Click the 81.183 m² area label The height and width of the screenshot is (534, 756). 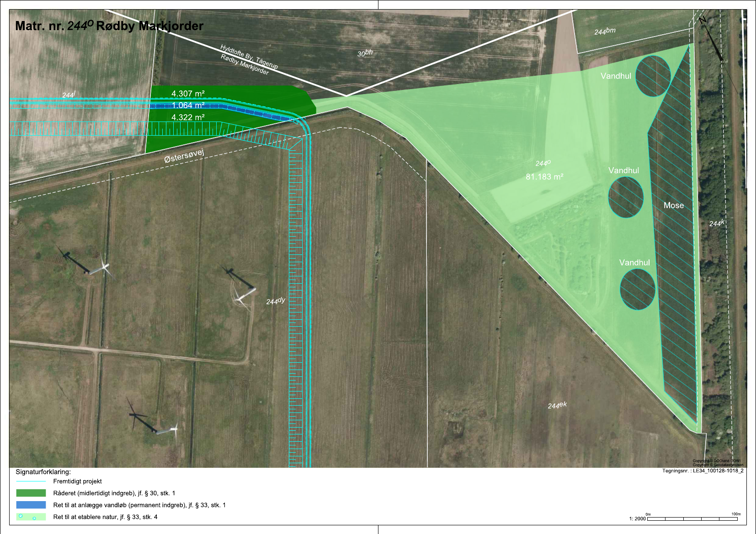coord(544,177)
